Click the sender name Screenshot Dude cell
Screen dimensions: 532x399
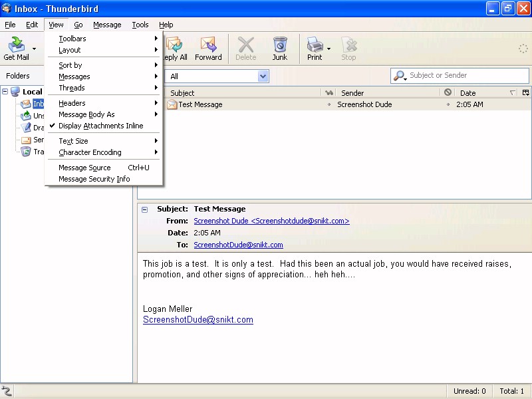[x=364, y=104]
